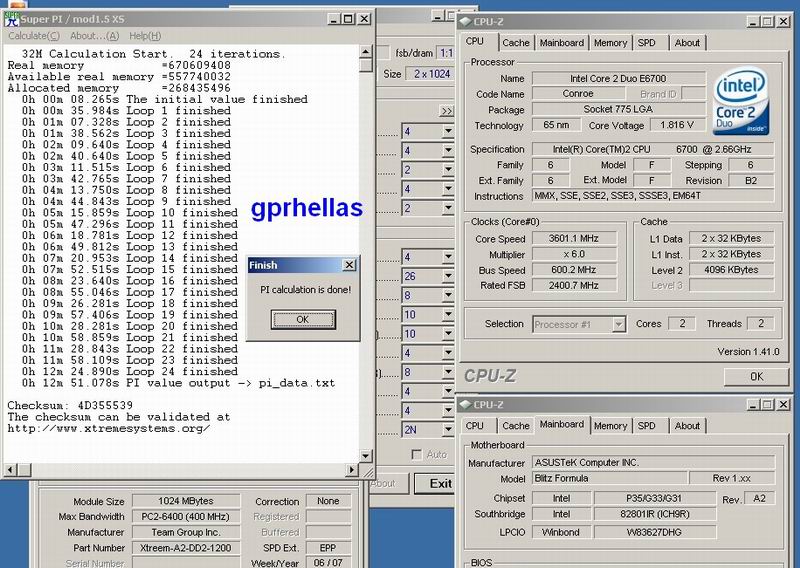Click OK button in upper CPU-Z window
This screenshot has width=800, height=568.
[756, 377]
